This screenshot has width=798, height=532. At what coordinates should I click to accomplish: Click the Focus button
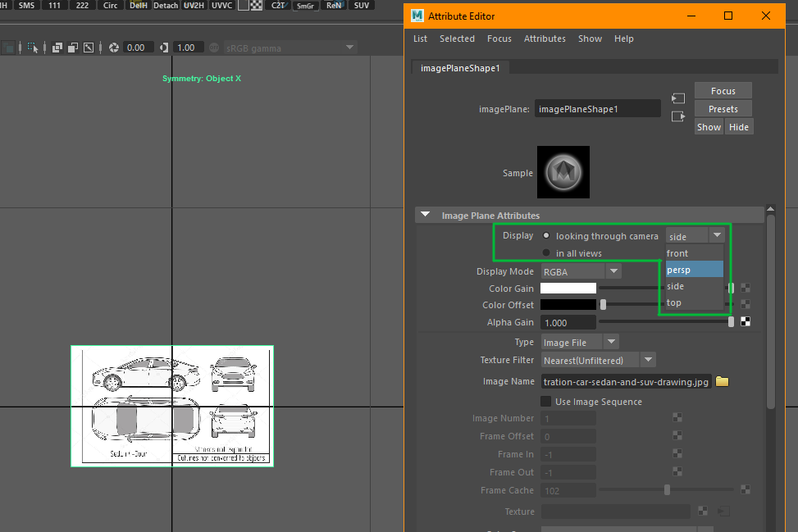(723, 91)
